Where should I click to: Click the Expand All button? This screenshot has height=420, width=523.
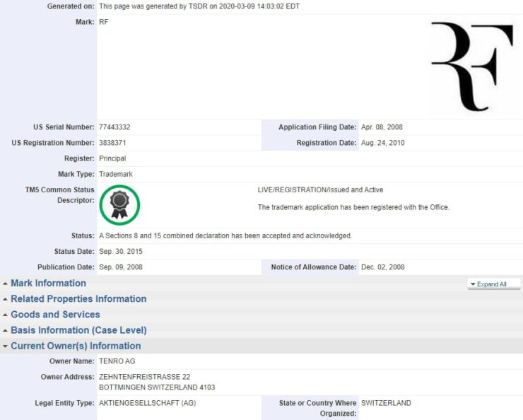(494, 284)
